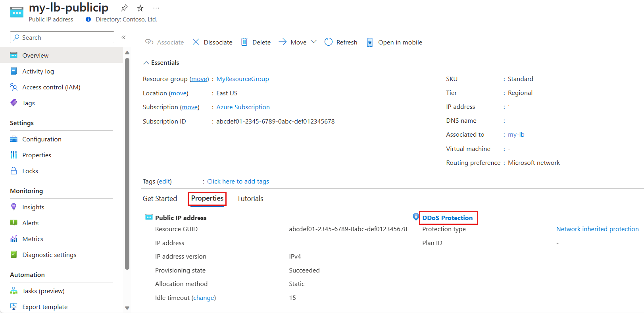Click the Public IP address section icon
Screen dimensions: 644x313
(149, 217)
